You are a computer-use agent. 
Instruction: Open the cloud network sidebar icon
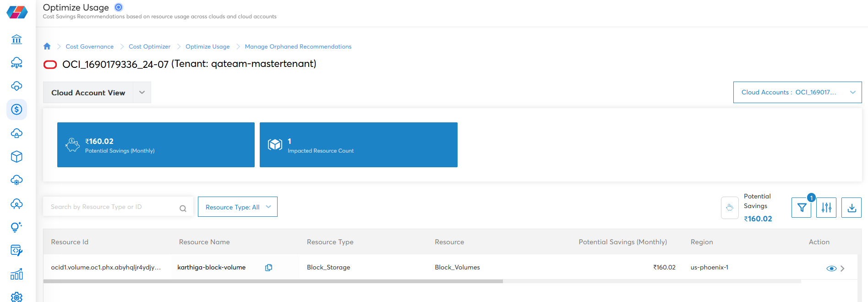coord(16,62)
